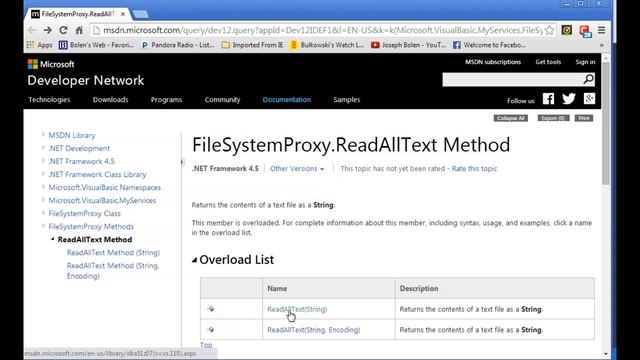
Task: Open FileSystemProxy Class node
Action: tap(84, 213)
